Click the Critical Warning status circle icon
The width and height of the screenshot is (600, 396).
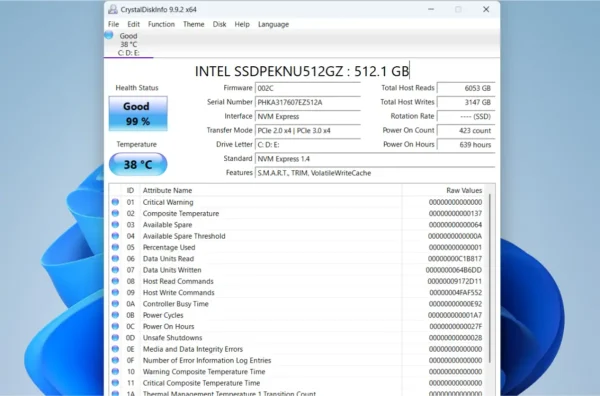(x=115, y=202)
